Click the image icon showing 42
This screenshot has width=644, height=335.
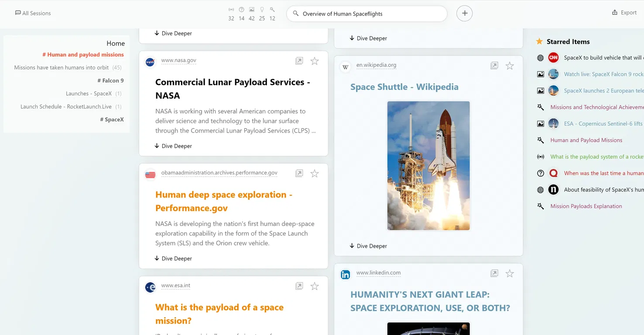pyautogui.click(x=252, y=10)
